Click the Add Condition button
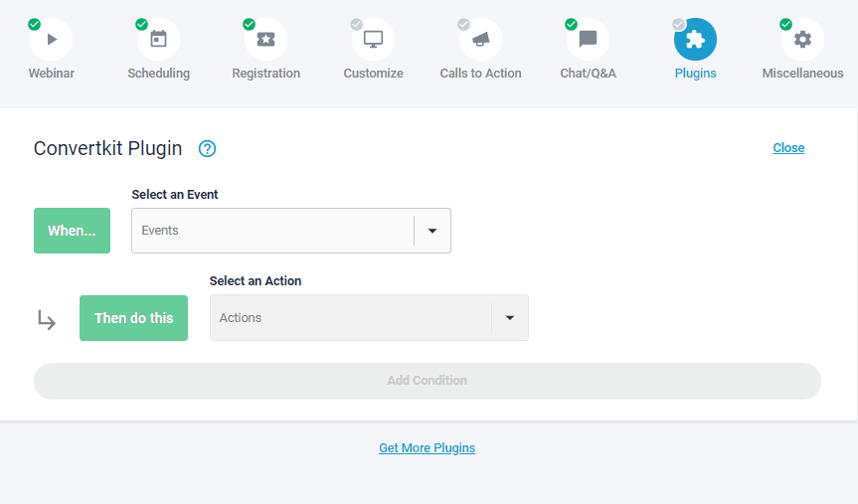Viewport: 858px width, 504px height. coord(428,381)
